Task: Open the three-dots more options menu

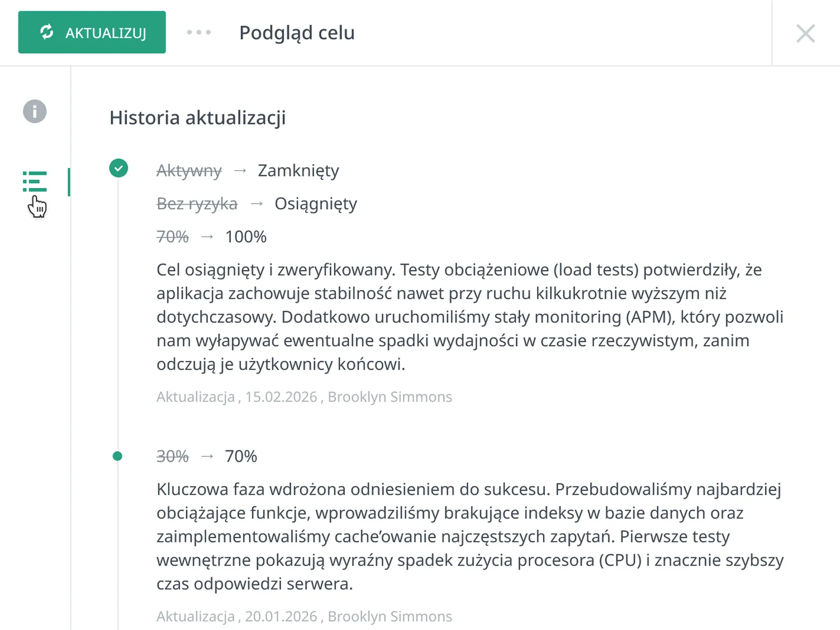Action: [199, 33]
